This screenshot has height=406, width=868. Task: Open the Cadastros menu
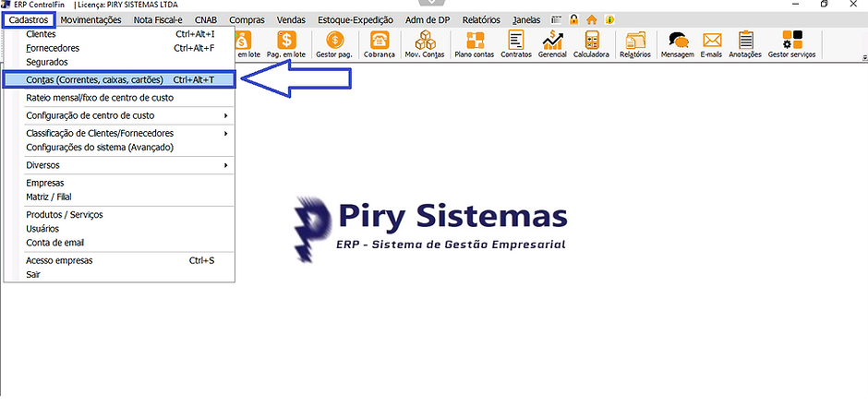(29, 20)
